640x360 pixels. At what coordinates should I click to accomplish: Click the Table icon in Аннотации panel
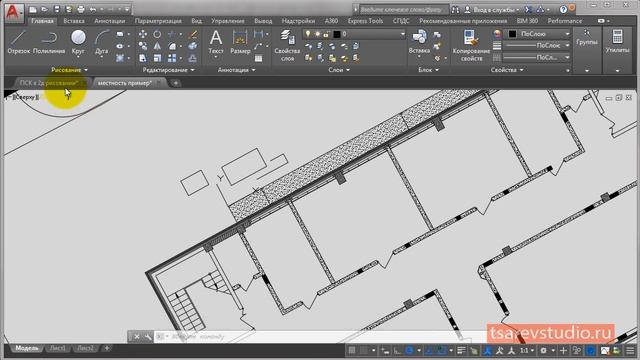point(258,58)
